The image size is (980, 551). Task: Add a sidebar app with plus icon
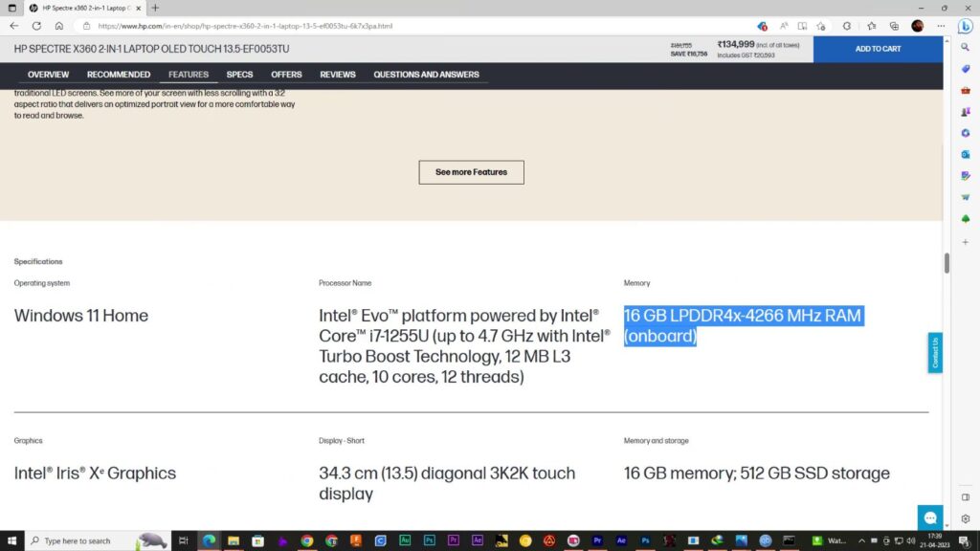(966, 242)
